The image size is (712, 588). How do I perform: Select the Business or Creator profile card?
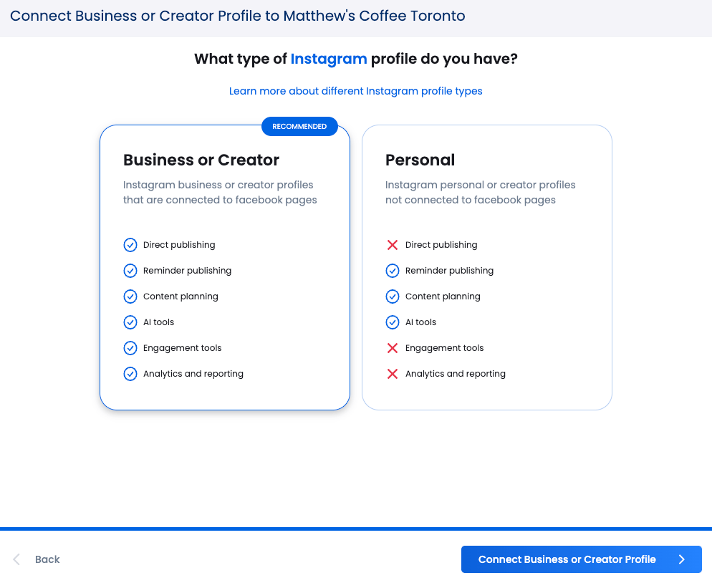[225, 267]
